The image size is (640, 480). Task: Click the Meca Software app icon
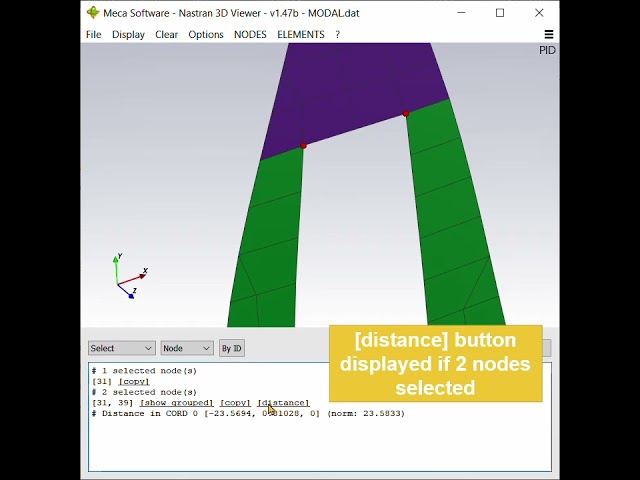93,13
